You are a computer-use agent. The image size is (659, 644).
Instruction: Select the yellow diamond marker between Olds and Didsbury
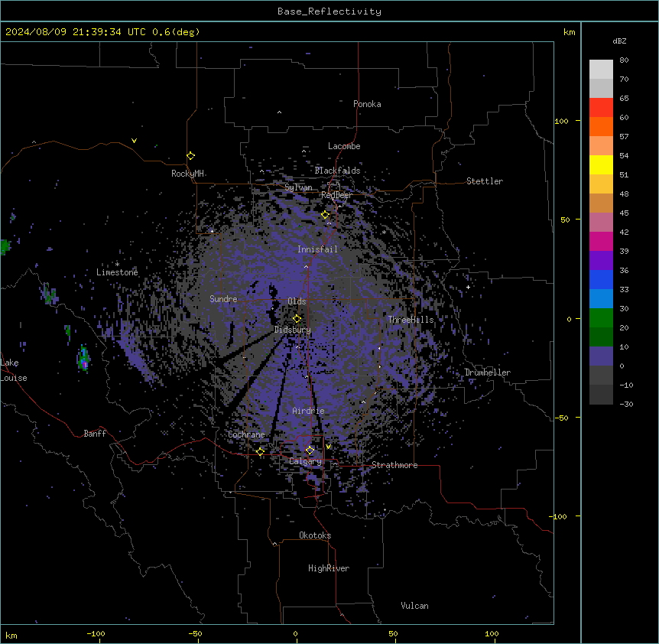[x=297, y=319]
